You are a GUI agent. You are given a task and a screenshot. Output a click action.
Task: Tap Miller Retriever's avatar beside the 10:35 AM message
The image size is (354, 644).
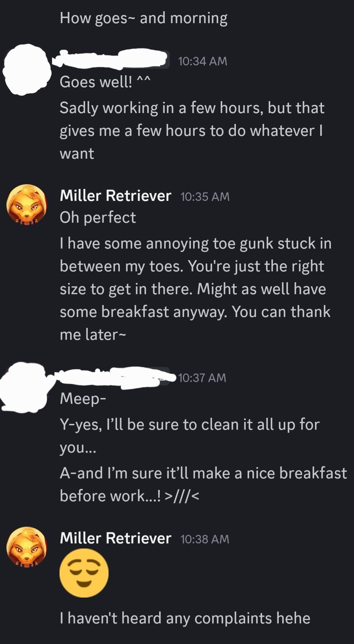[x=27, y=204]
